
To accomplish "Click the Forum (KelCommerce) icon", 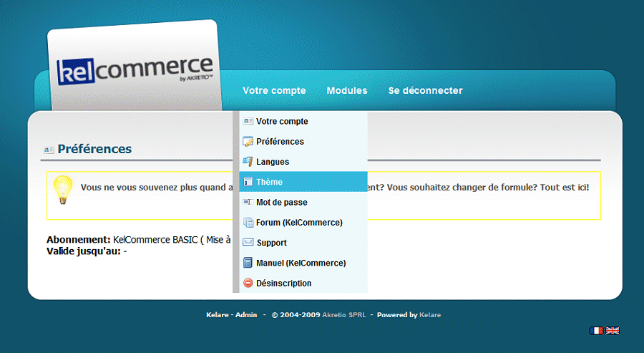I will tap(248, 223).
